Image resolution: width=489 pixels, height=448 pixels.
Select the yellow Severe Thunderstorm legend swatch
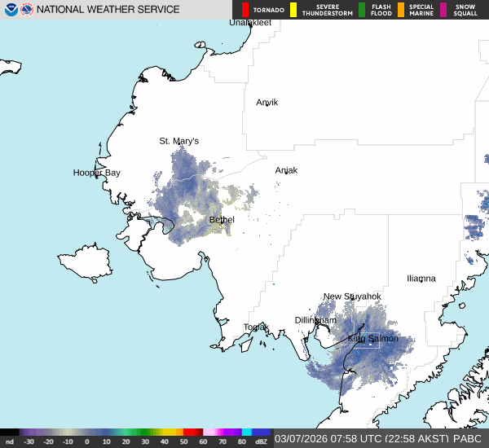pyautogui.click(x=294, y=10)
